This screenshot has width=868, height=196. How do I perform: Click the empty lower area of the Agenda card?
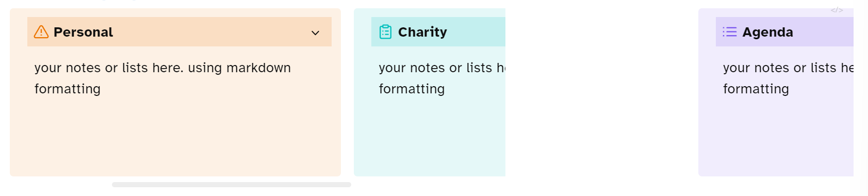[776, 137]
